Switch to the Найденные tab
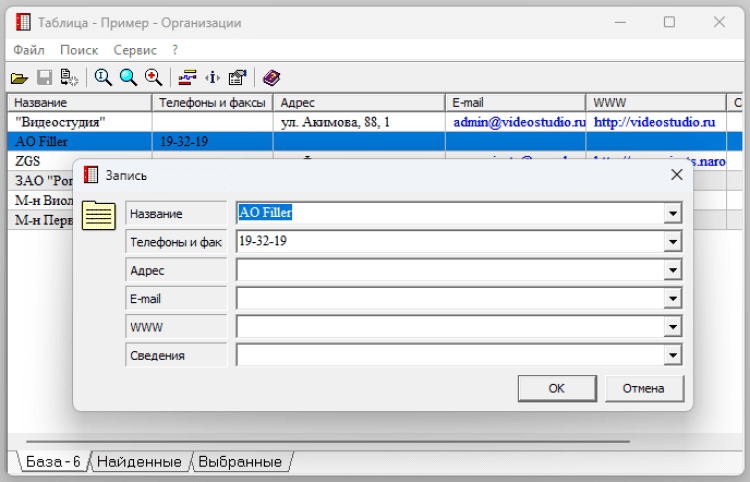The width and height of the screenshot is (750, 482). [x=139, y=461]
